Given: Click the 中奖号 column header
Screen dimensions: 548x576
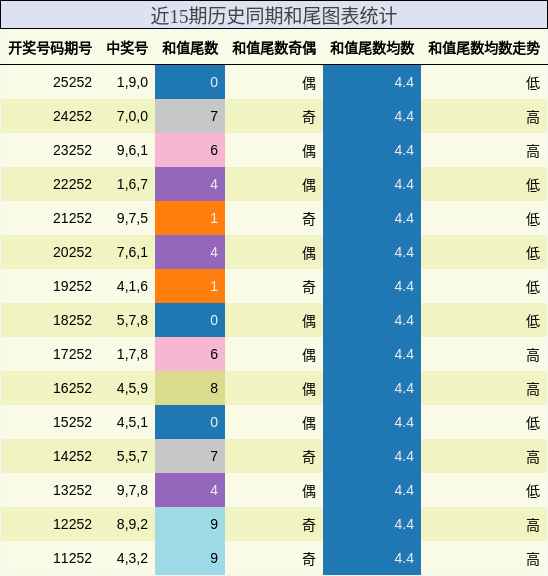Looking at the screenshot, I should click(127, 48).
